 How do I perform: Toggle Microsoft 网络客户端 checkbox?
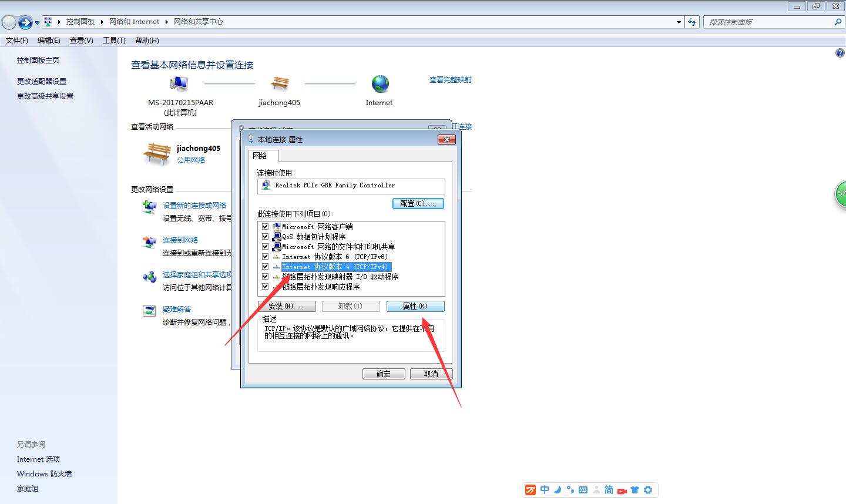tap(265, 227)
